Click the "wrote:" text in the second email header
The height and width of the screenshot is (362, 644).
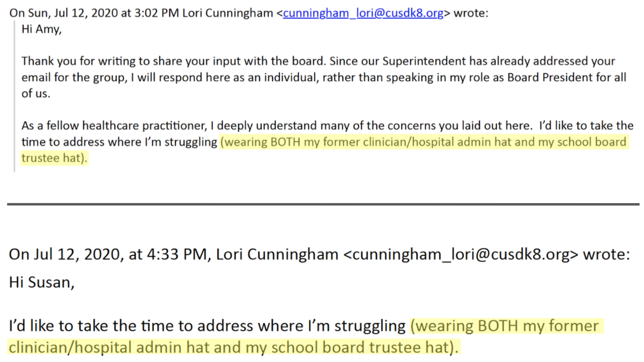tap(606, 254)
